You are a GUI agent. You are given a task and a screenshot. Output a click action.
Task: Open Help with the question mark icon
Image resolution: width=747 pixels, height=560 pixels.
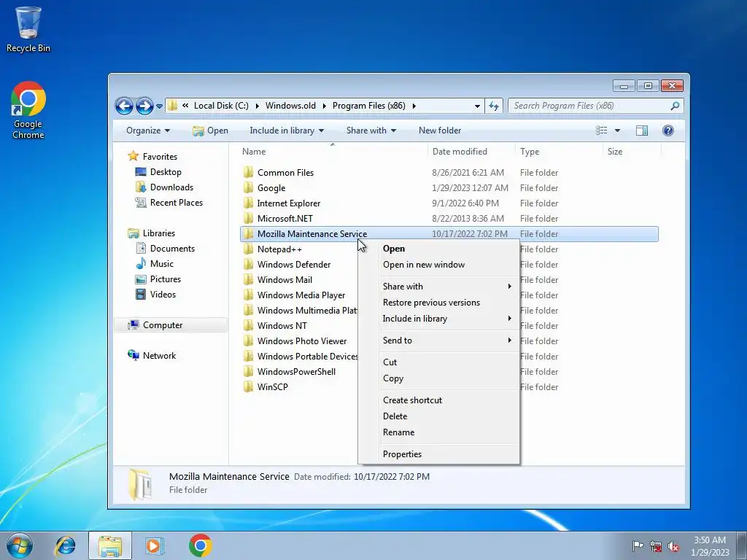(x=668, y=131)
